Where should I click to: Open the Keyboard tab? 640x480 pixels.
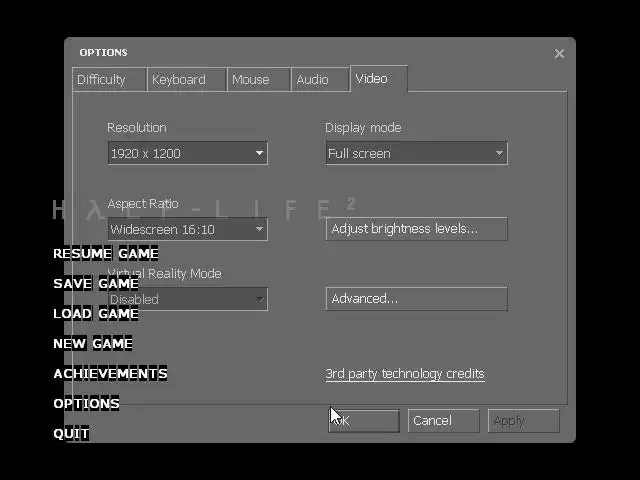(187, 79)
